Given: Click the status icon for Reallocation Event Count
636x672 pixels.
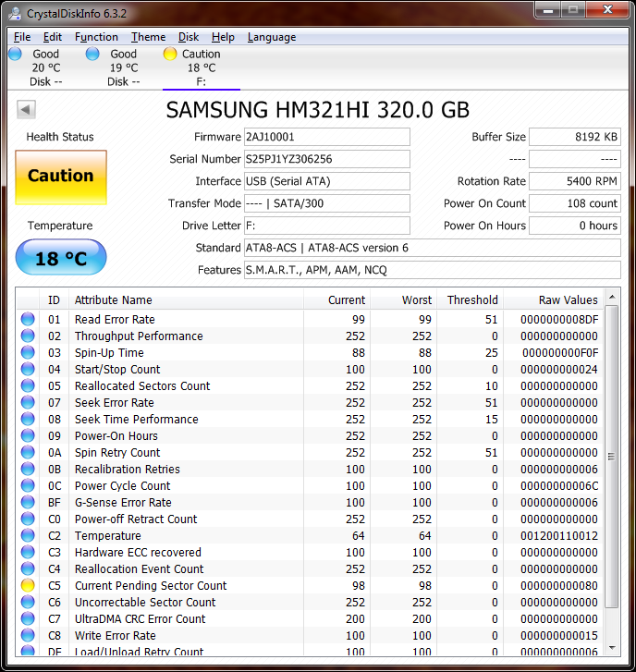Looking at the screenshot, I should click(28, 568).
